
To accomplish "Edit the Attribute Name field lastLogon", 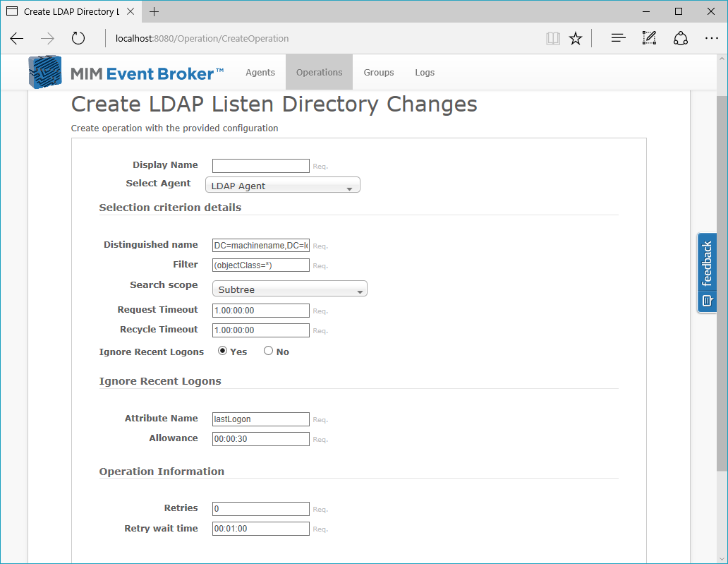I will coord(261,419).
